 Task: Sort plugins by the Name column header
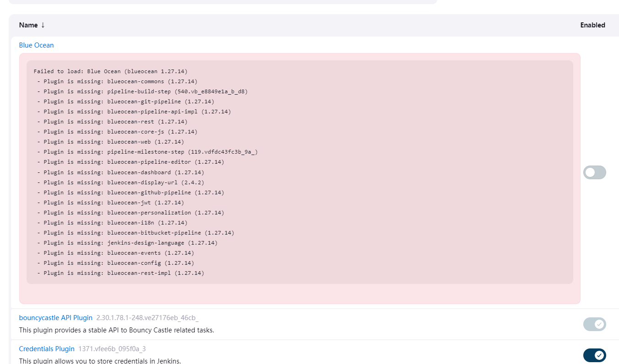click(32, 25)
